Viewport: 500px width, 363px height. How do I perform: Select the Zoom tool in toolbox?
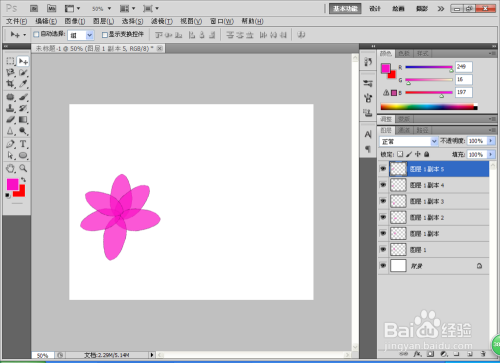pos(23,168)
